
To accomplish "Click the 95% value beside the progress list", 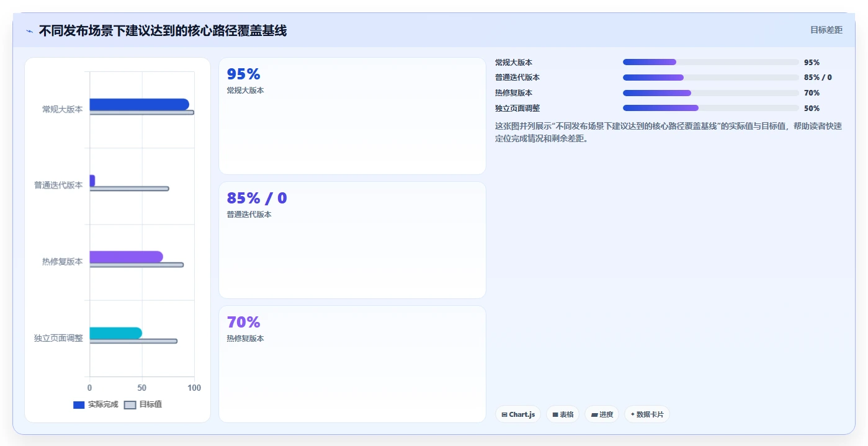I will tap(812, 63).
